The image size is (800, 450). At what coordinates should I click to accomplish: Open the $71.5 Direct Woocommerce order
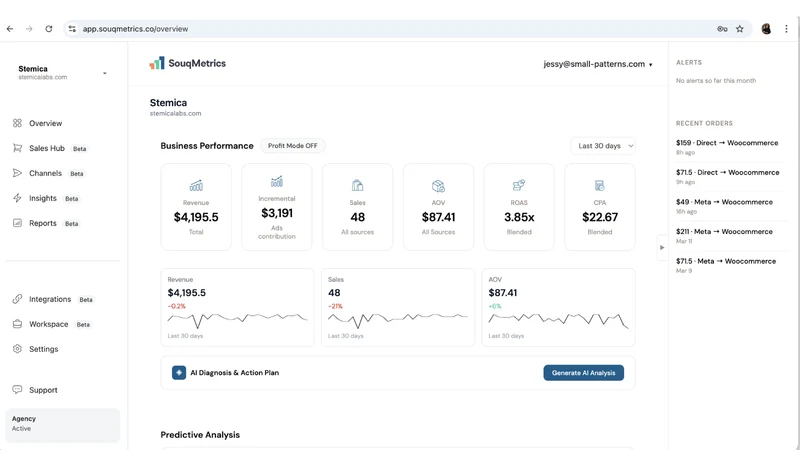pos(727,177)
